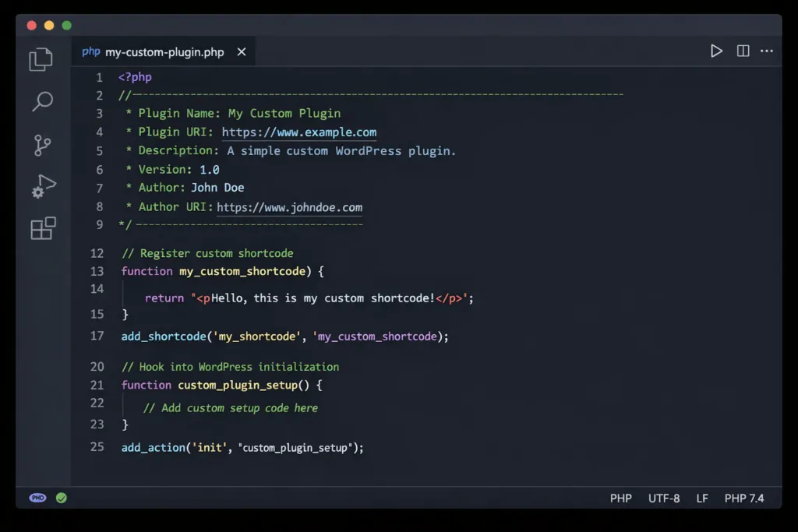Open https://www.johndoe.com link
This screenshot has width=798, height=532.
(x=290, y=207)
